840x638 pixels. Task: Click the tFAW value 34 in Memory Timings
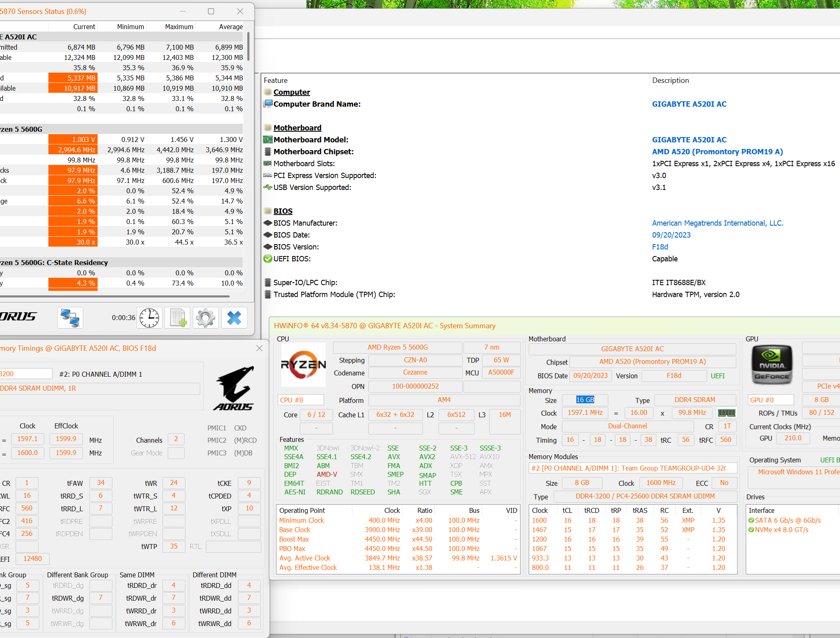[x=101, y=483]
